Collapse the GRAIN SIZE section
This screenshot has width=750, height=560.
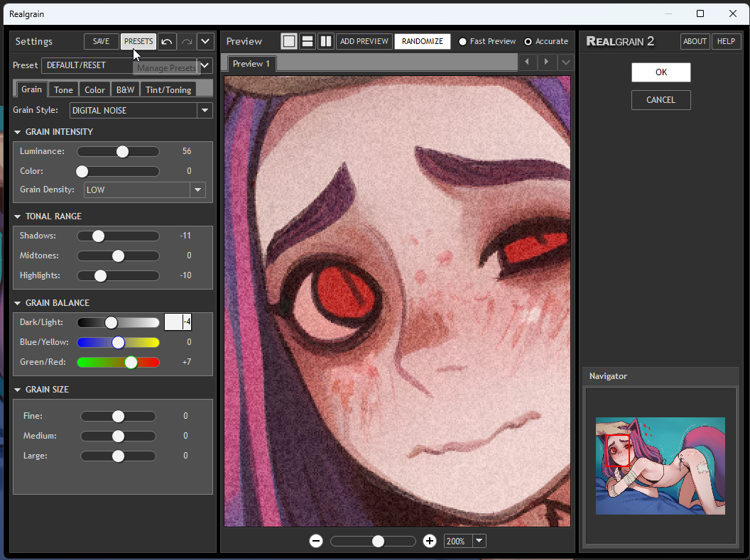pyautogui.click(x=18, y=390)
